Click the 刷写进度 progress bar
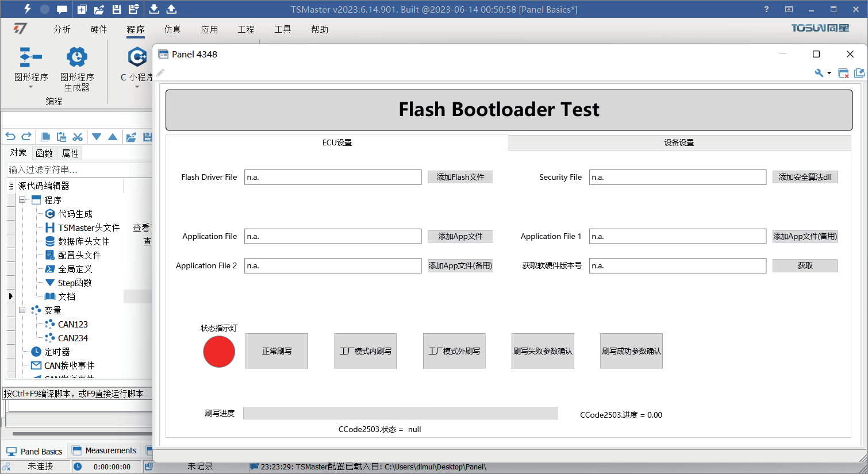Image resolution: width=868 pixels, height=474 pixels. coord(400,413)
